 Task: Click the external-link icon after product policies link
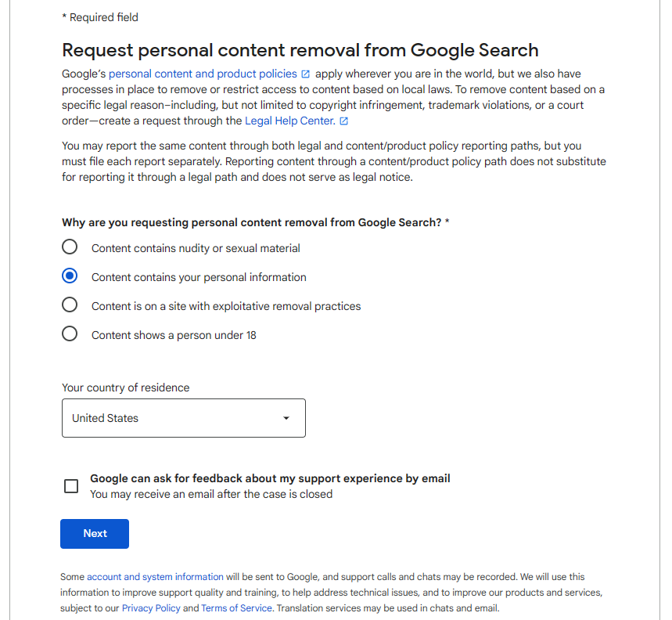point(304,73)
